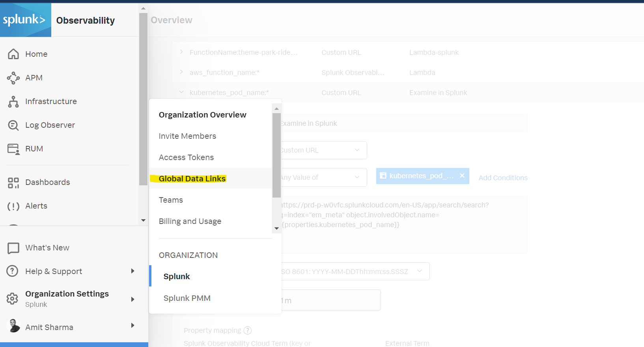
Task: Click the Splunk Observabi… table cell
Action: (x=353, y=73)
